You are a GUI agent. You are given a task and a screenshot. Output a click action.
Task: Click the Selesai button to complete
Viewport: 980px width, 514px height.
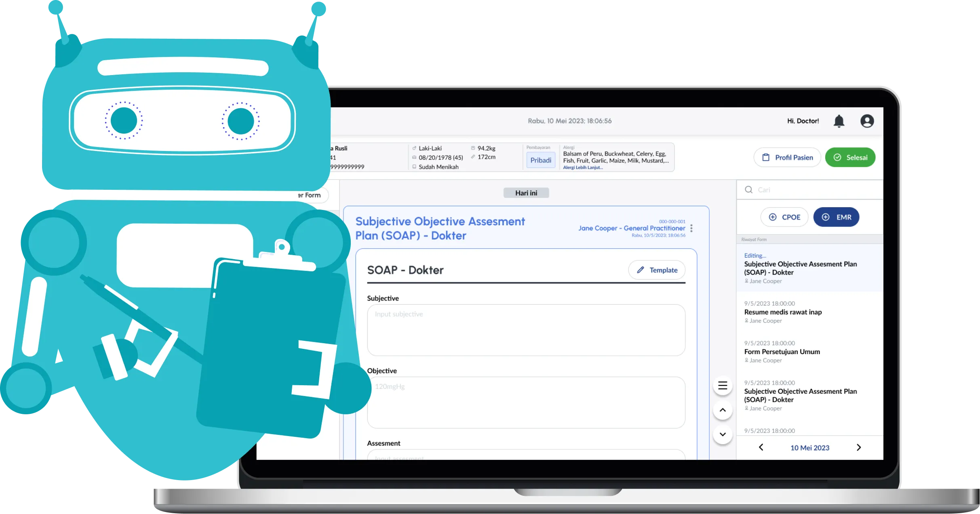coord(850,157)
